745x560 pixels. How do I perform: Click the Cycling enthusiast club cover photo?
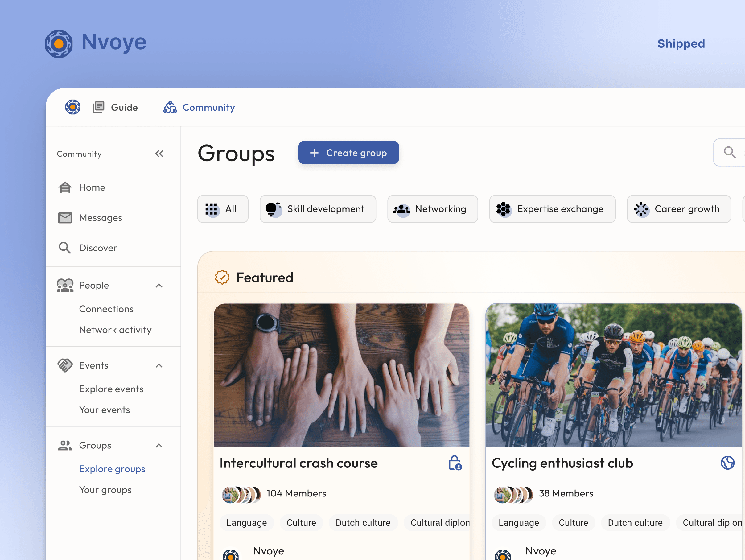pos(613,375)
